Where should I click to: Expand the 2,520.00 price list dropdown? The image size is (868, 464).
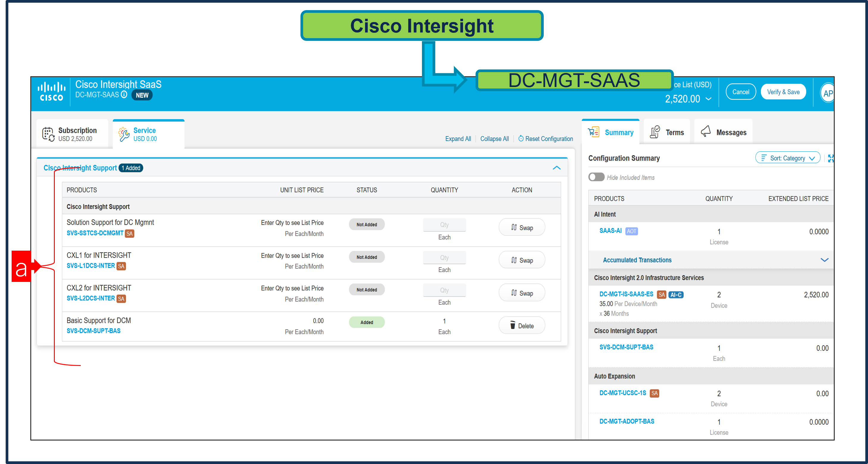[x=708, y=99]
